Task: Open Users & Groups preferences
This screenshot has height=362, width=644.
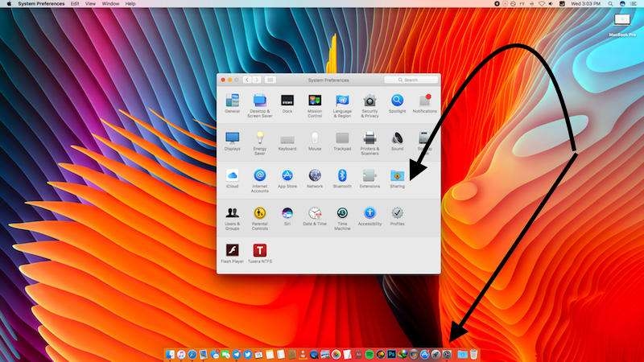Action: coord(232,213)
